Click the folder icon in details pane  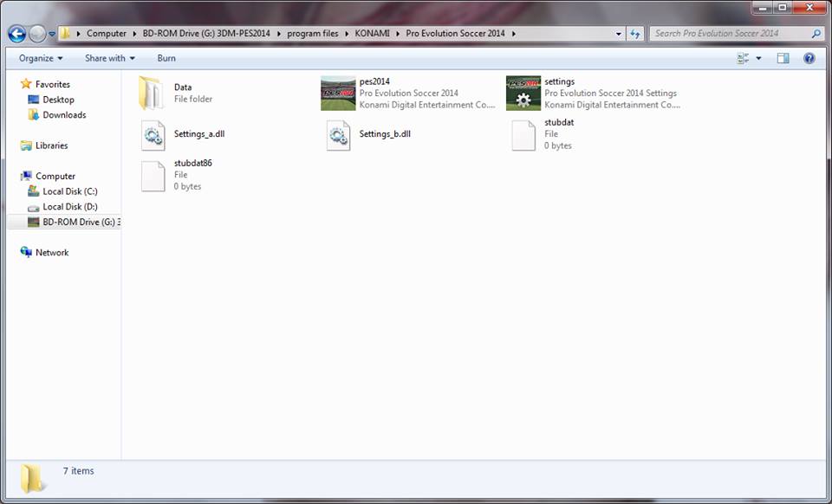(x=31, y=478)
